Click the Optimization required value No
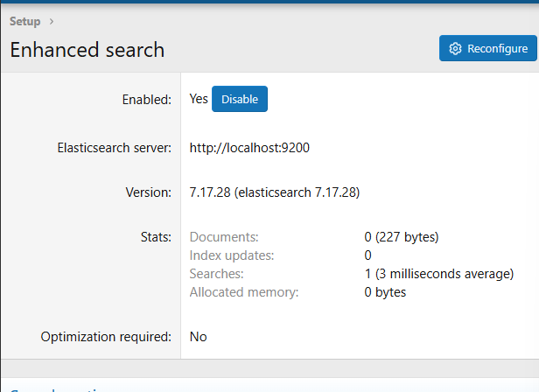 198,337
